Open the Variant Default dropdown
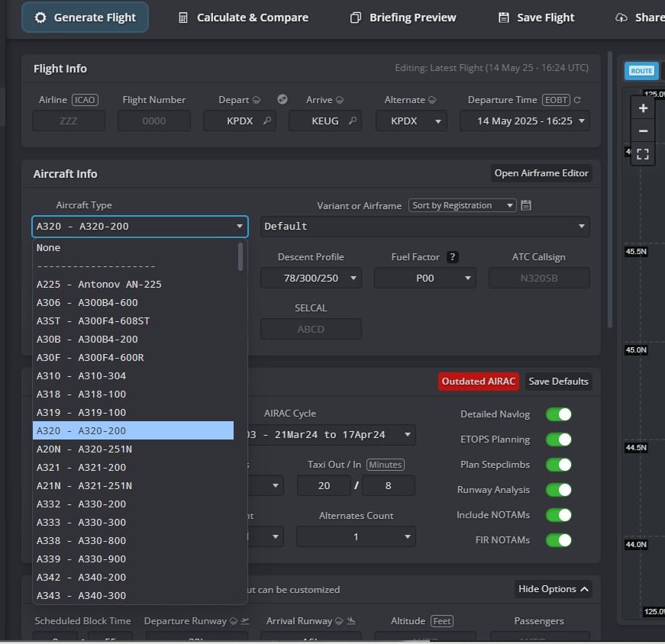 (x=425, y=227)
